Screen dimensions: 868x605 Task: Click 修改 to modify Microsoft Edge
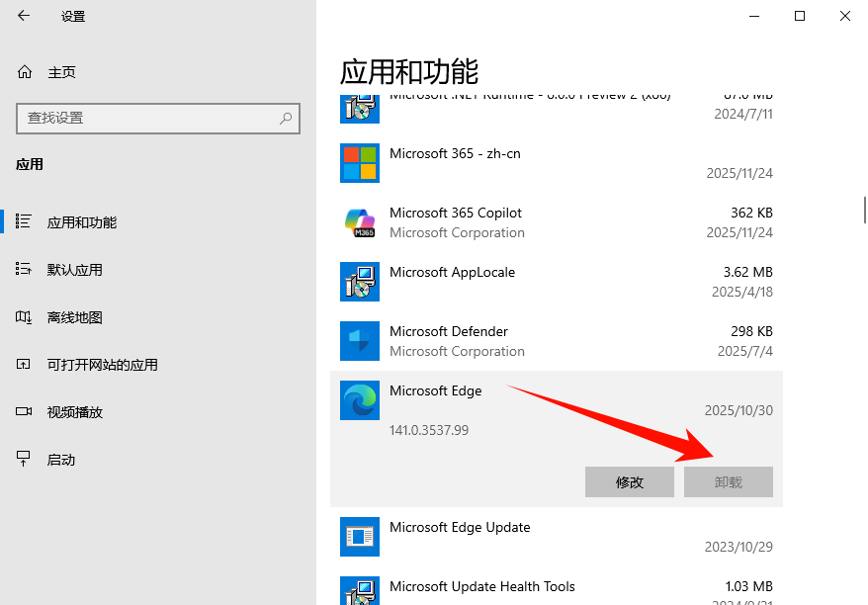630,481
